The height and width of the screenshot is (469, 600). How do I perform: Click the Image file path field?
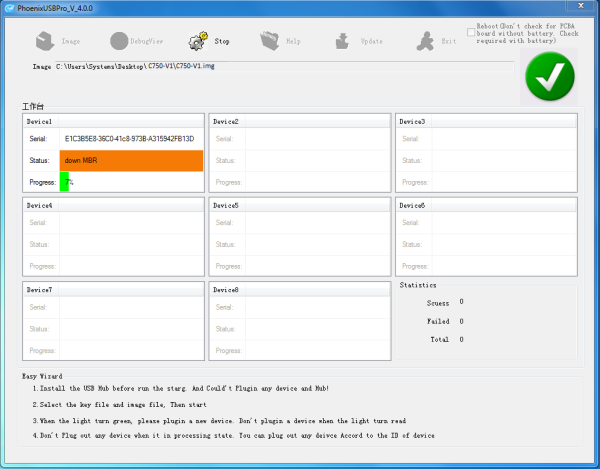[284, 66]
